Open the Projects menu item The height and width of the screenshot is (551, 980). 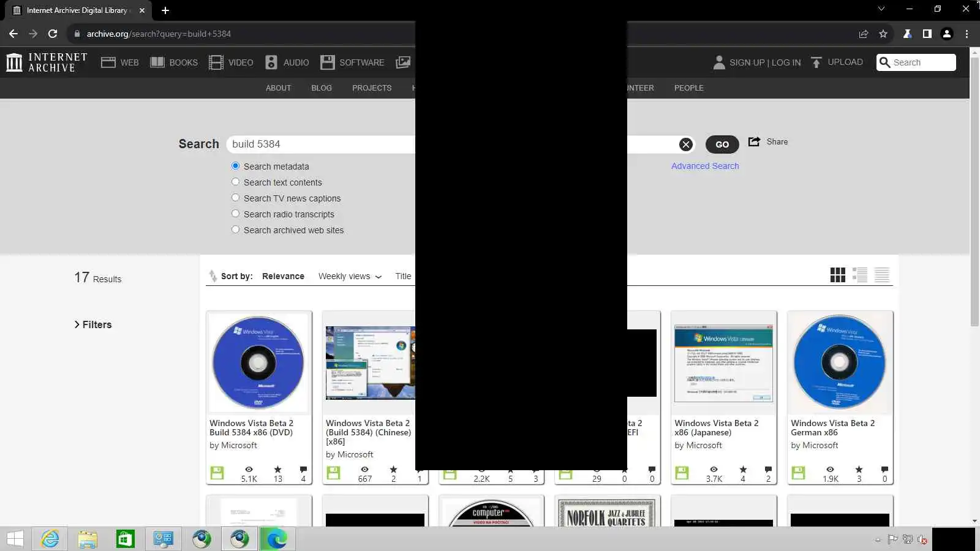(372, 88)
